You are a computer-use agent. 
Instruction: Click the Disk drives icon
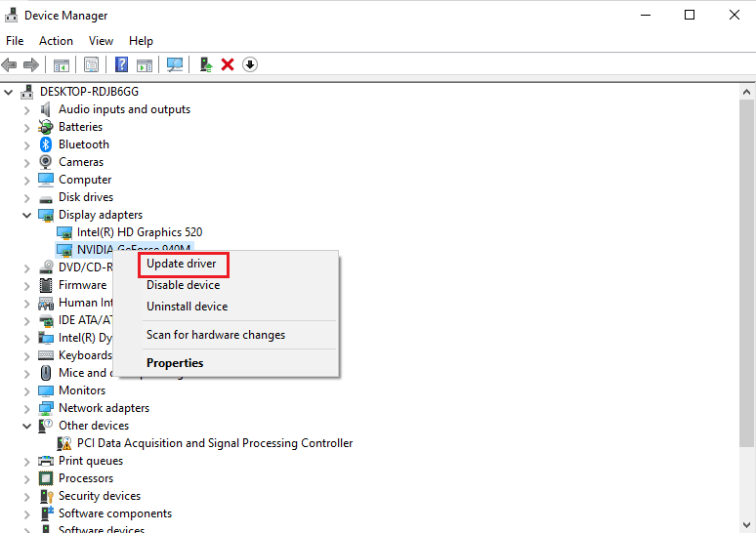46,198
